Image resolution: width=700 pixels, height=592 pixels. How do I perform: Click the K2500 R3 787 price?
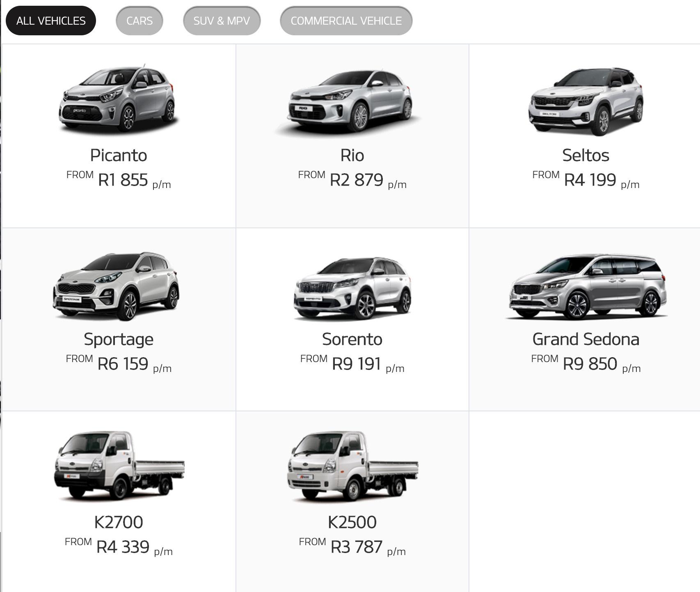pos(356,547)
